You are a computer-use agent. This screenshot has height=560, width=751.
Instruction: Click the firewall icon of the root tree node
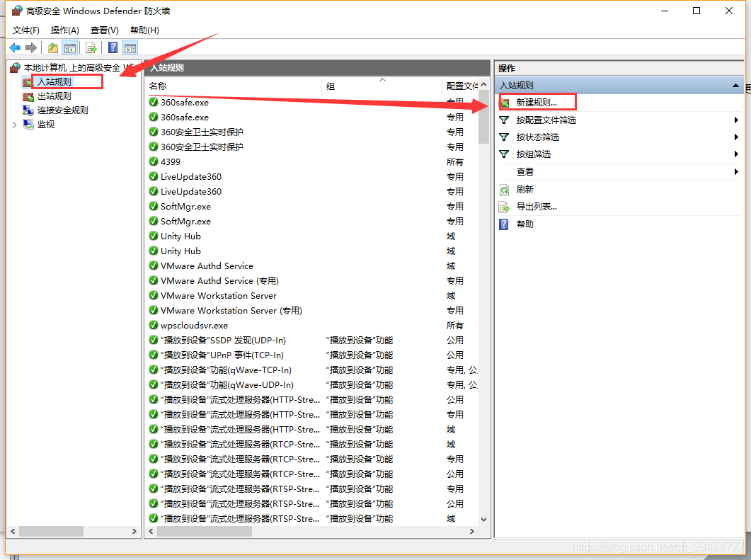[x=16, y=67]
